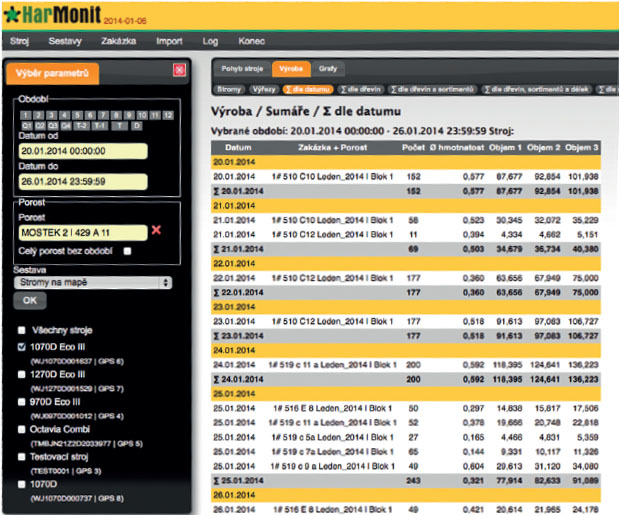Viewport: 619px width, 515px height.
Task: Open the Import menu
Action: click(x=169, y=41)
